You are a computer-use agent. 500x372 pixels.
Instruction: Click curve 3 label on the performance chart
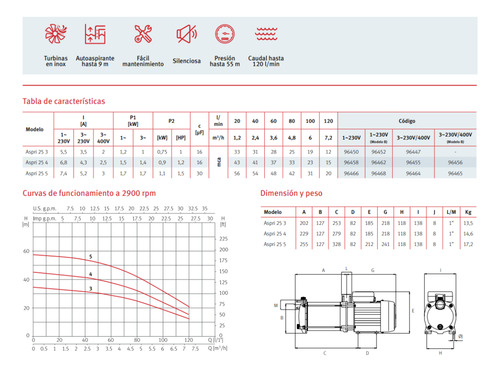91,289
